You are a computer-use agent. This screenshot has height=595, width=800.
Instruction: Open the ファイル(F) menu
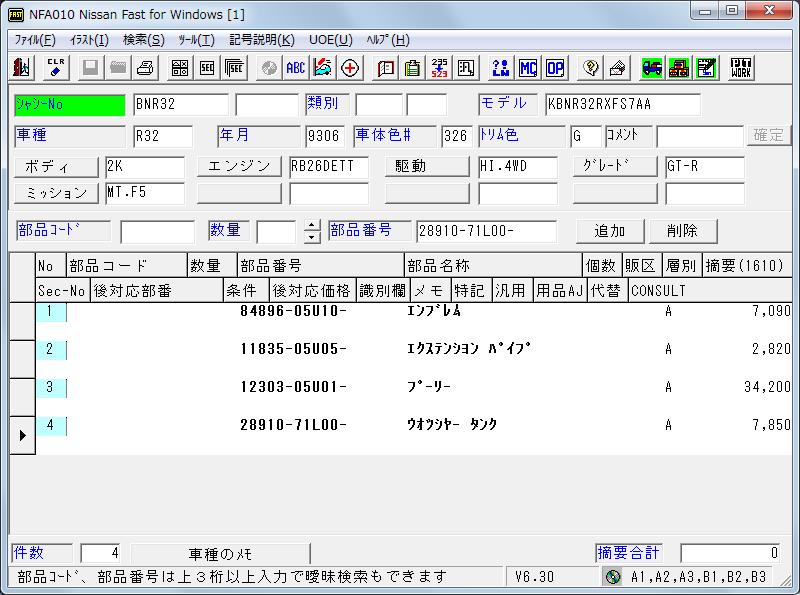click(35, 40)
